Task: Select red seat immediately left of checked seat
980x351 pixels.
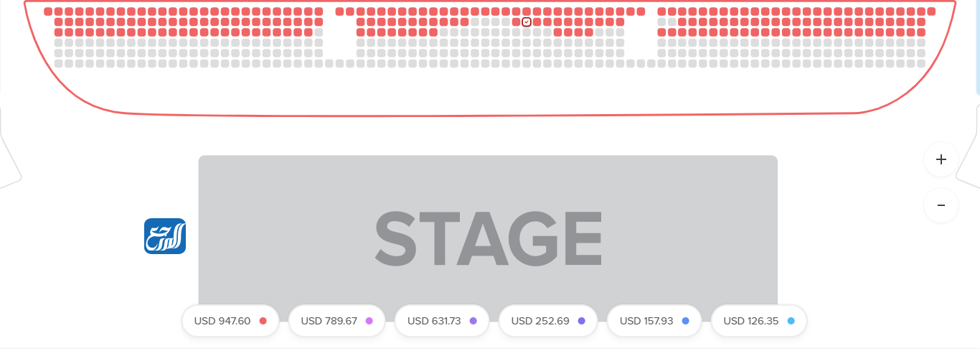Action: pos(517,22)
